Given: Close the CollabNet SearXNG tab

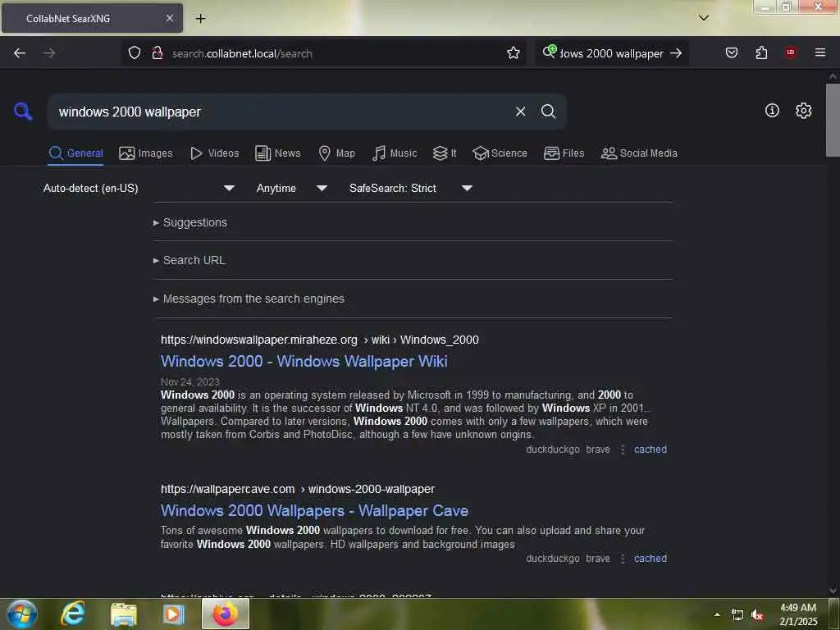Looking at the screenshot, I should tap(169, 18).
